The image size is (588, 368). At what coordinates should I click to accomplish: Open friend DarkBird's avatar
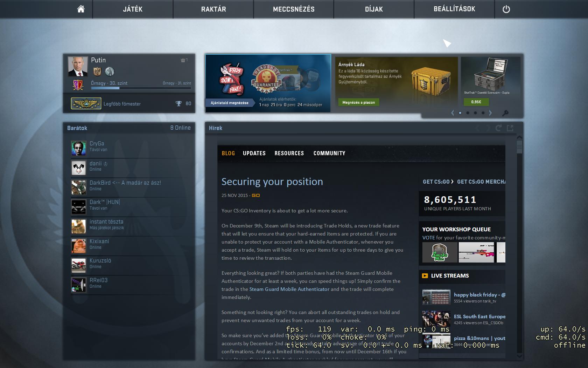coord(78,188)
